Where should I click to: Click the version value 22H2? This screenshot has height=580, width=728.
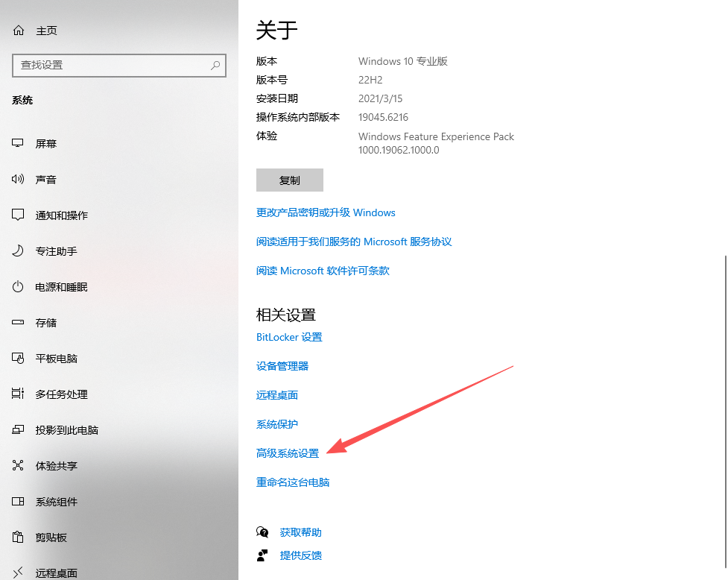(x=370, y=80)
